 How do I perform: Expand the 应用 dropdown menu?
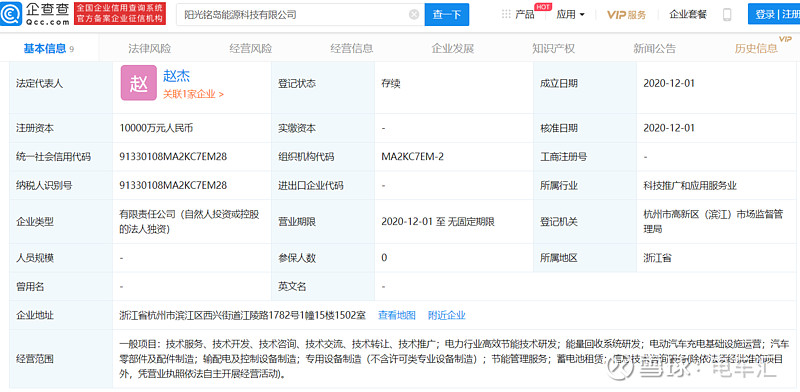tap(570, 14)
